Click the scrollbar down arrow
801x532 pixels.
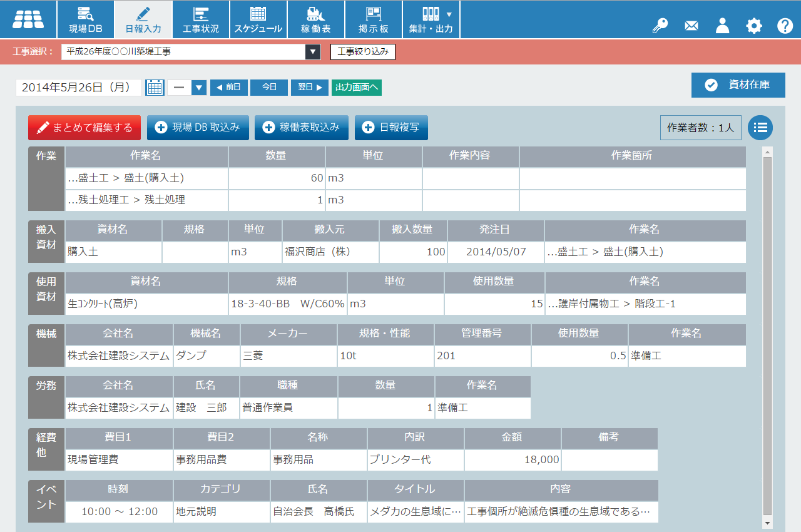tap(768, 523)
